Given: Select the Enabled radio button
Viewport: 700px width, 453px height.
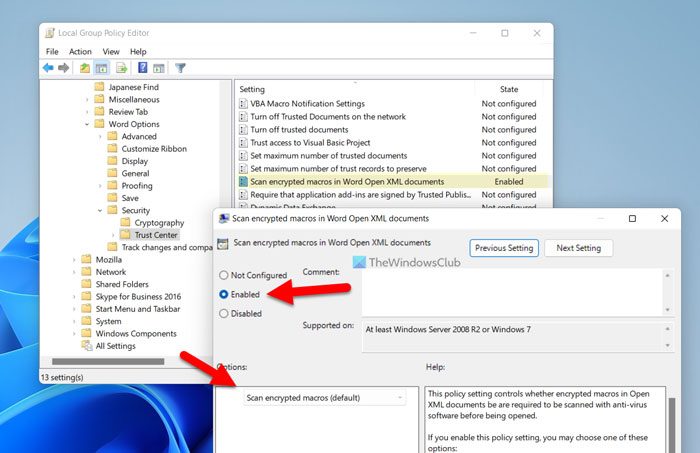Looking at the screenshot, I should (x=224, y=295).
